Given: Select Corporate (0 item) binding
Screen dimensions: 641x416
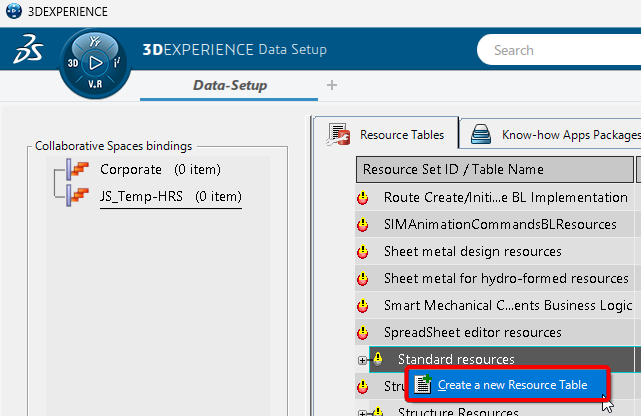Looking at the screenshot, I should (x=160, y=170).
